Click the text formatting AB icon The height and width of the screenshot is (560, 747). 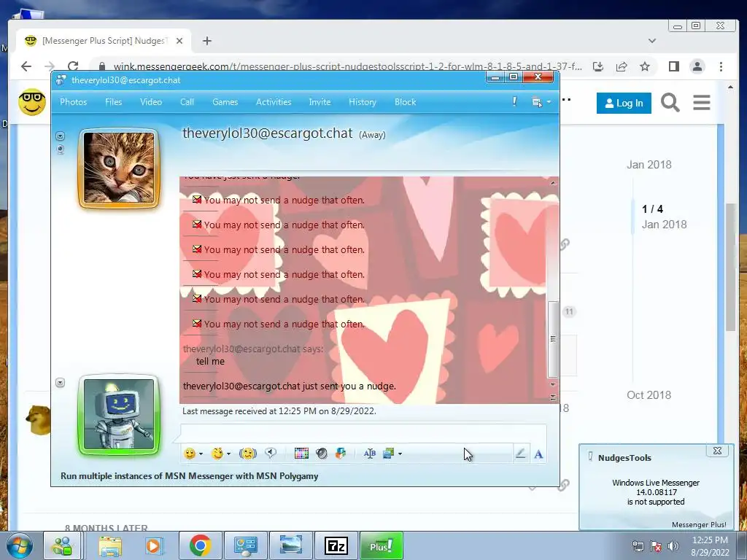click(x=370, y=454)
